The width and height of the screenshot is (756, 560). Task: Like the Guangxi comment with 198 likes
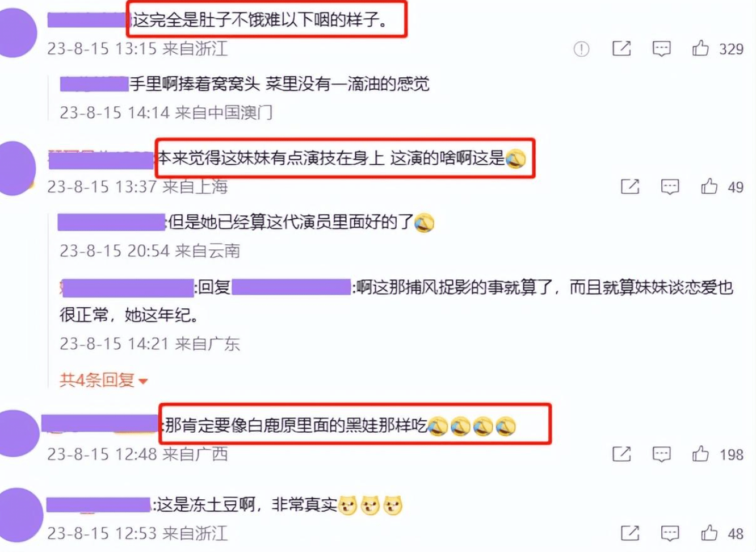[x=700, y=453]
